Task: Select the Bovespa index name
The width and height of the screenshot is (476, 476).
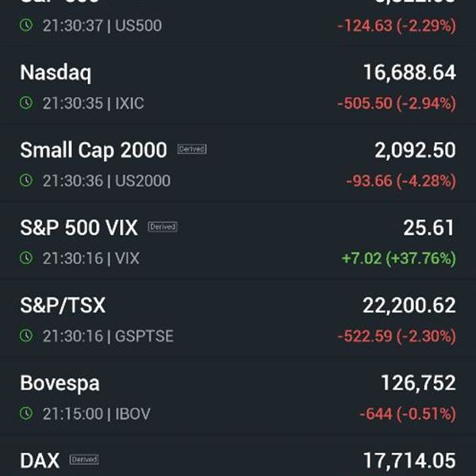Action: pos(59,383)
